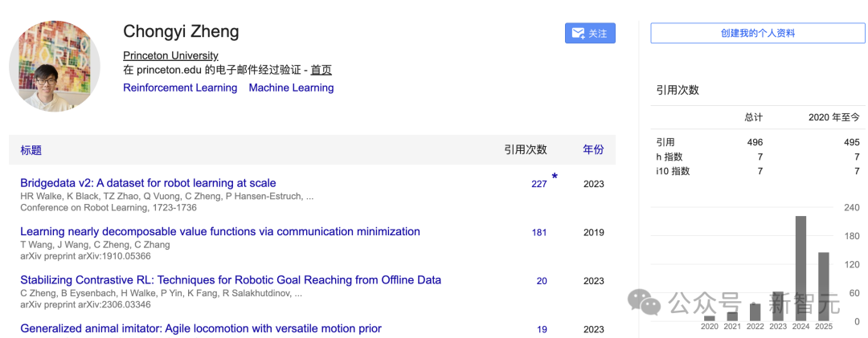Click the authors line starting 'HR Walke, K Black'

coord(167,197)
